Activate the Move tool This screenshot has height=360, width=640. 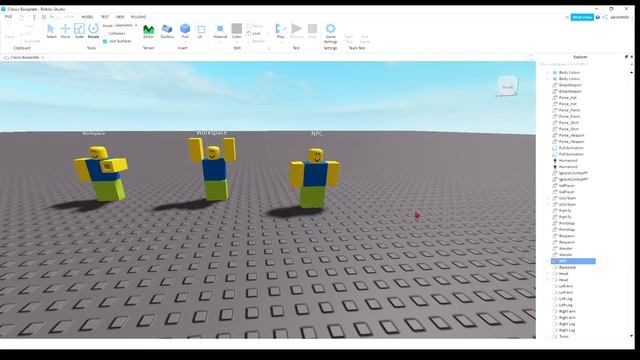(x=65, y=31)
